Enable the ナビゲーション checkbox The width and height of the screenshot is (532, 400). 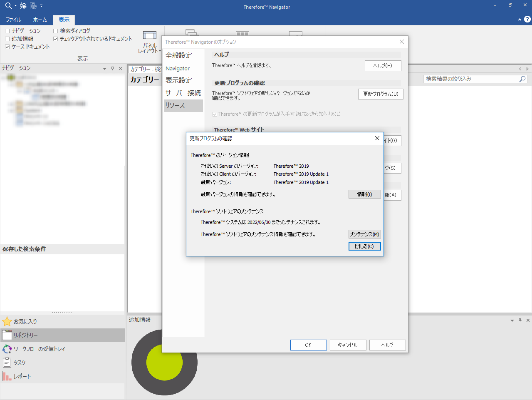(x=7, y=31)
